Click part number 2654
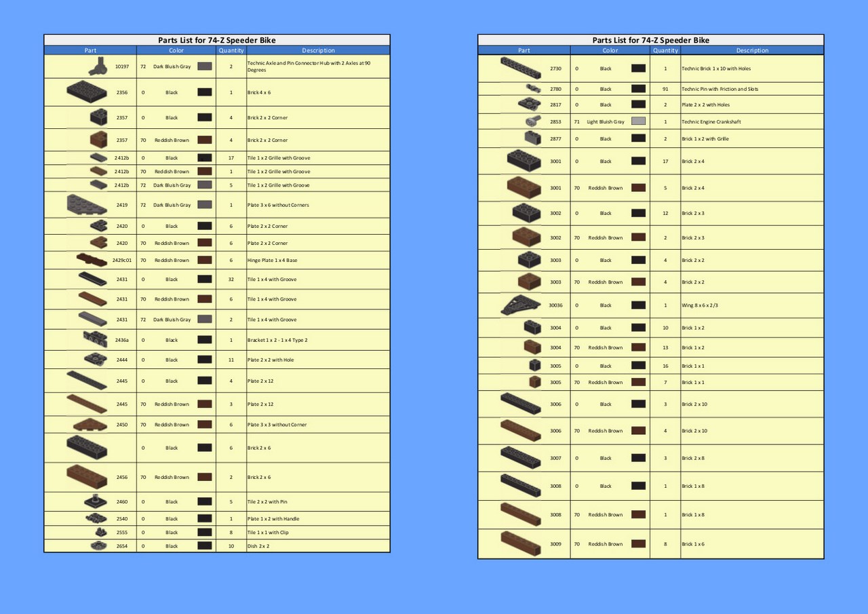868x614 pixels. click(x=122, y=545)
